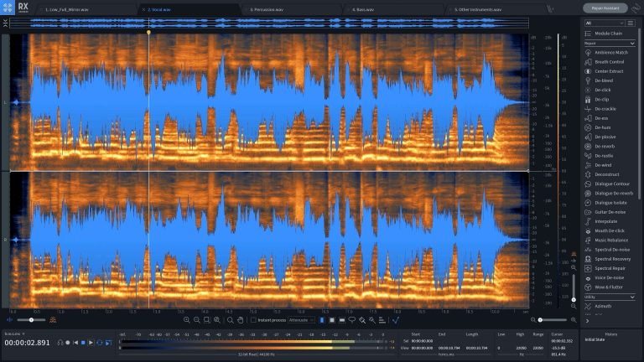The image size is (644, 362).
Task: Click the Repair Assistant button
Action: pyautogui.click(x=604, y=8)
